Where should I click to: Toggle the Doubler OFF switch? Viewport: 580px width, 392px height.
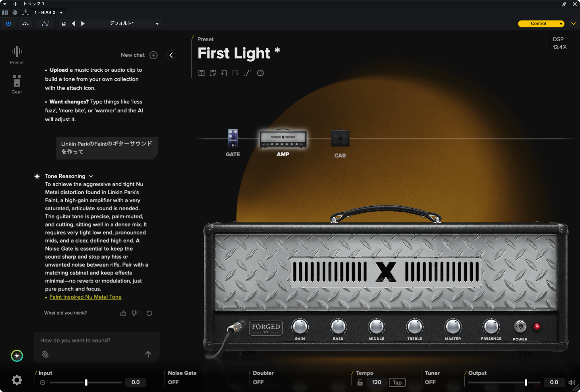(x=258, y=382)
